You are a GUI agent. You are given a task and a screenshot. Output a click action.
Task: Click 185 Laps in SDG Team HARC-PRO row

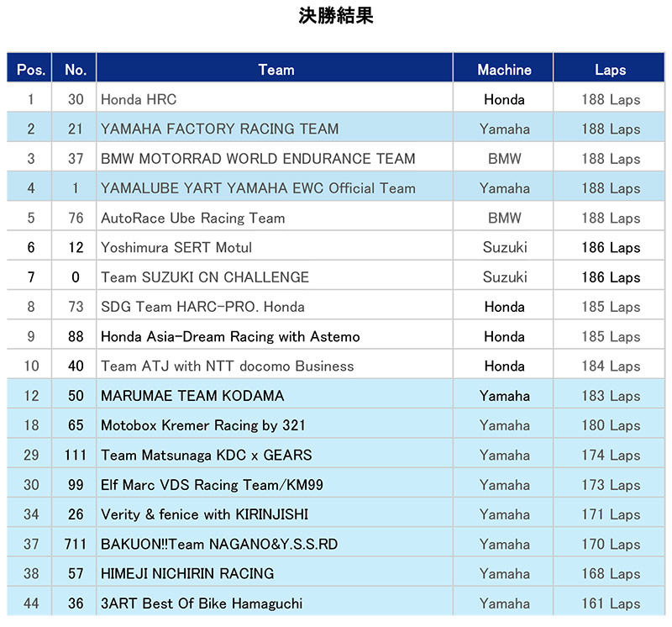(x=609, y=306)
